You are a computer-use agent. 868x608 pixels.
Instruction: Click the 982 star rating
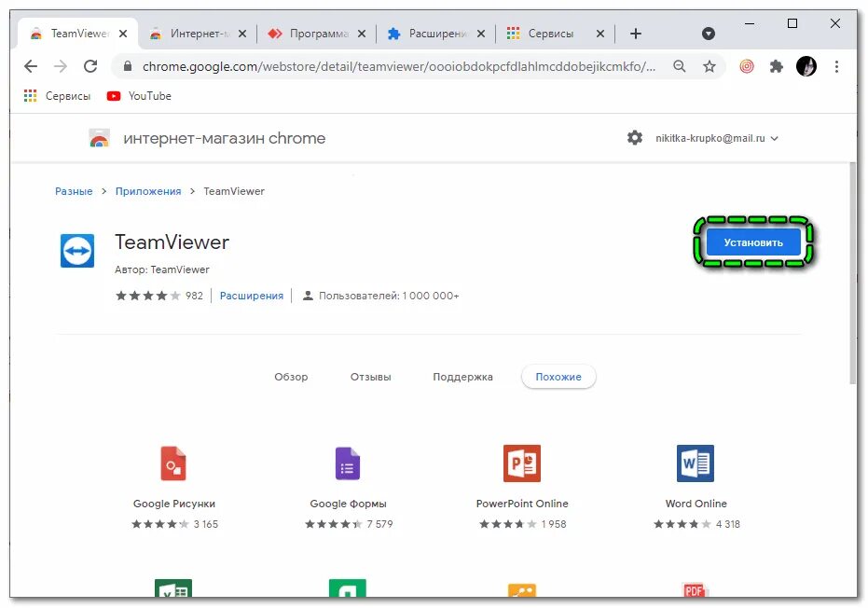coord(158,296)
